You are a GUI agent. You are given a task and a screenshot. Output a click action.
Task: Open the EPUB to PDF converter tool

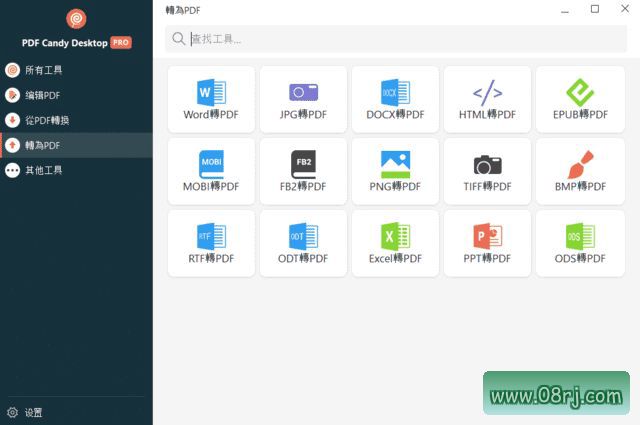coord(580,99)
